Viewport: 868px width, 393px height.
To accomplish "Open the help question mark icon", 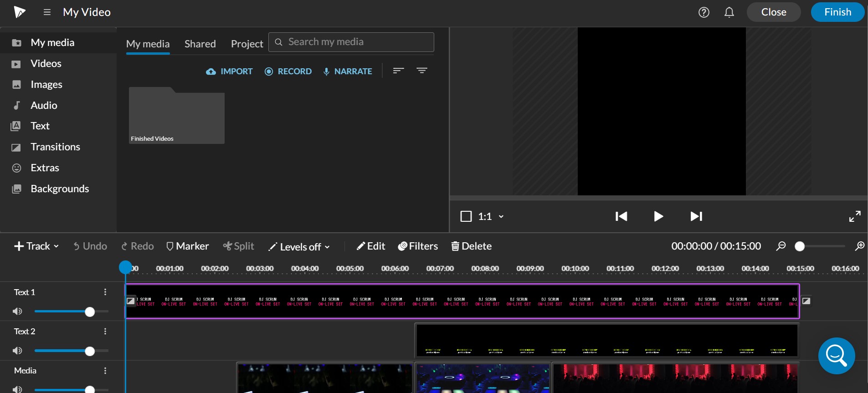I will (x=704, y=12).
